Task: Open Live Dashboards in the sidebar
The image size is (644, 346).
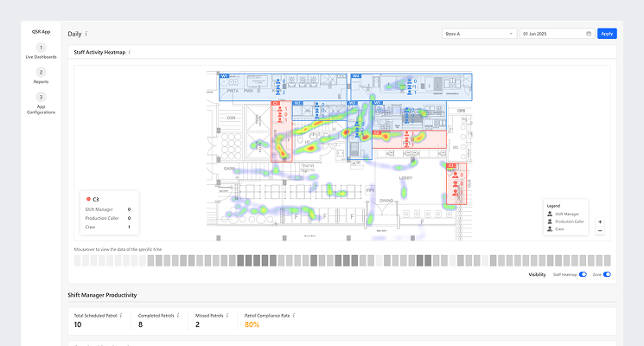Action: pos(41,52)
